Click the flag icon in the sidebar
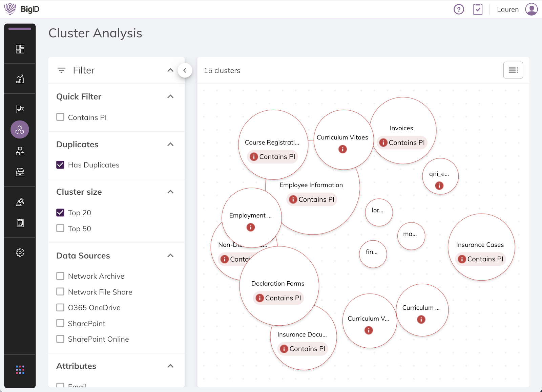The image size is (542, 392). [x=20, y=109]
